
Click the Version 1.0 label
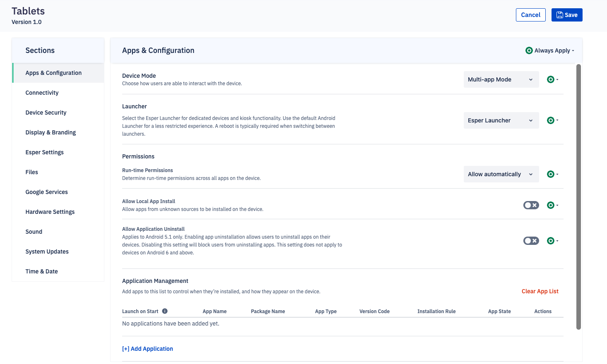pos(26,22)
